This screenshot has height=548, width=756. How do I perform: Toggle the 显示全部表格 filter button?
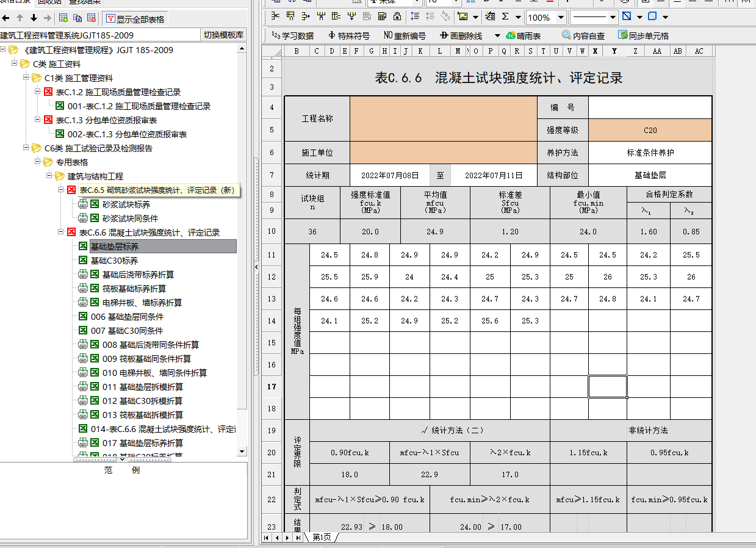point(135,19)
